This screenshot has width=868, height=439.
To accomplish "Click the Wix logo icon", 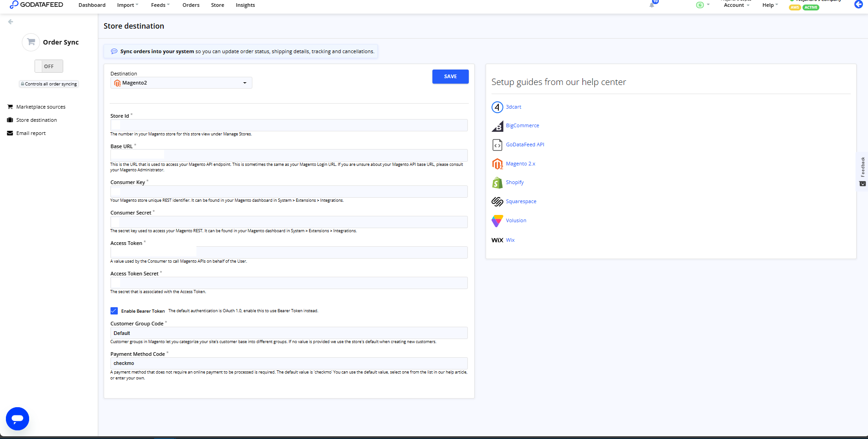I will (497, 240).
